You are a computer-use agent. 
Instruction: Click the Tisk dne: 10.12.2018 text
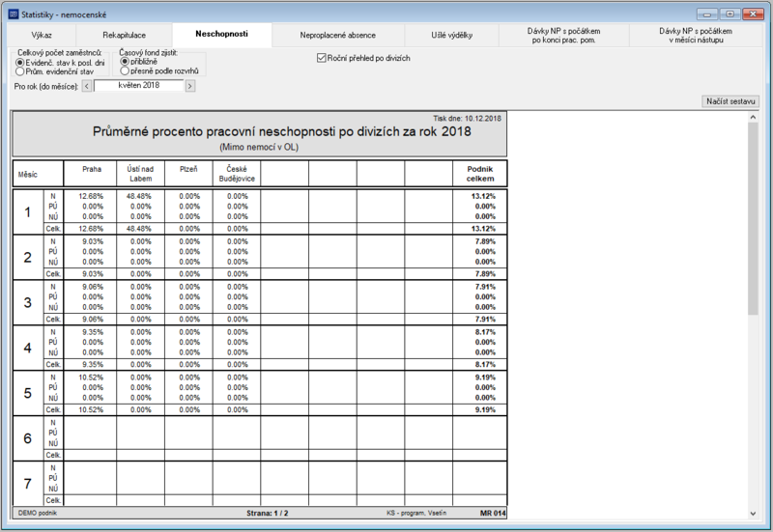[x=467, y=118]
